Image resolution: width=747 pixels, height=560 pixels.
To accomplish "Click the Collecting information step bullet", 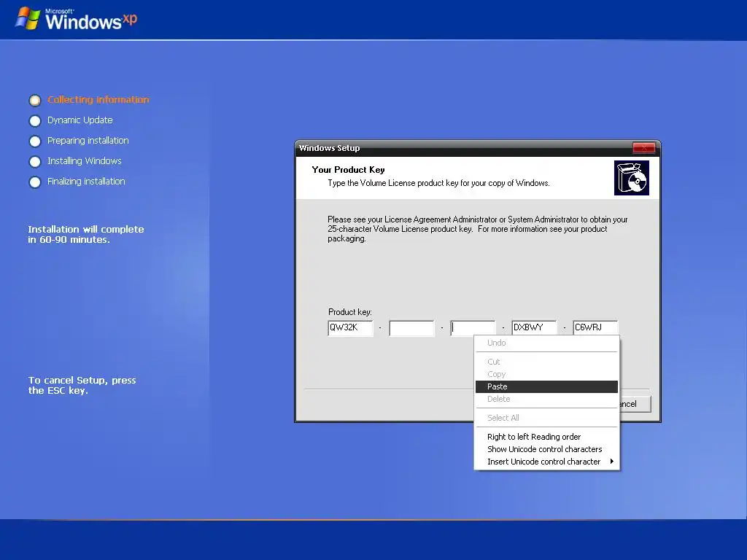I will pos(35,101).
